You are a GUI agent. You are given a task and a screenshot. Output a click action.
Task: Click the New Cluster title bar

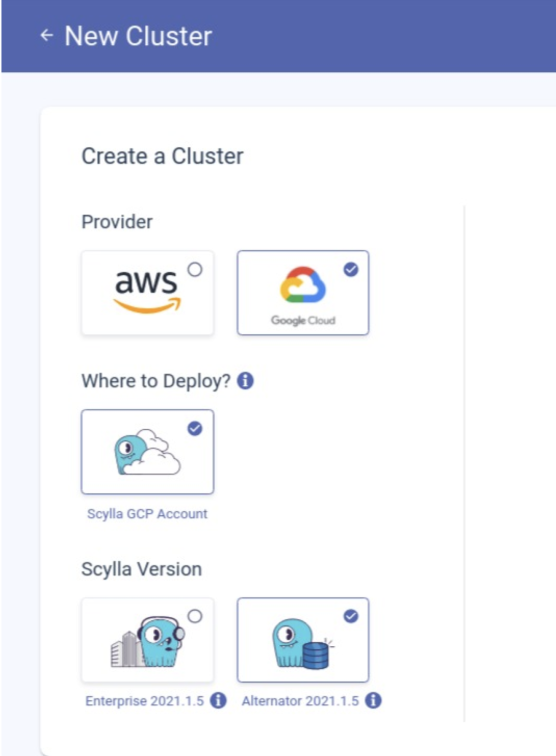138,35
